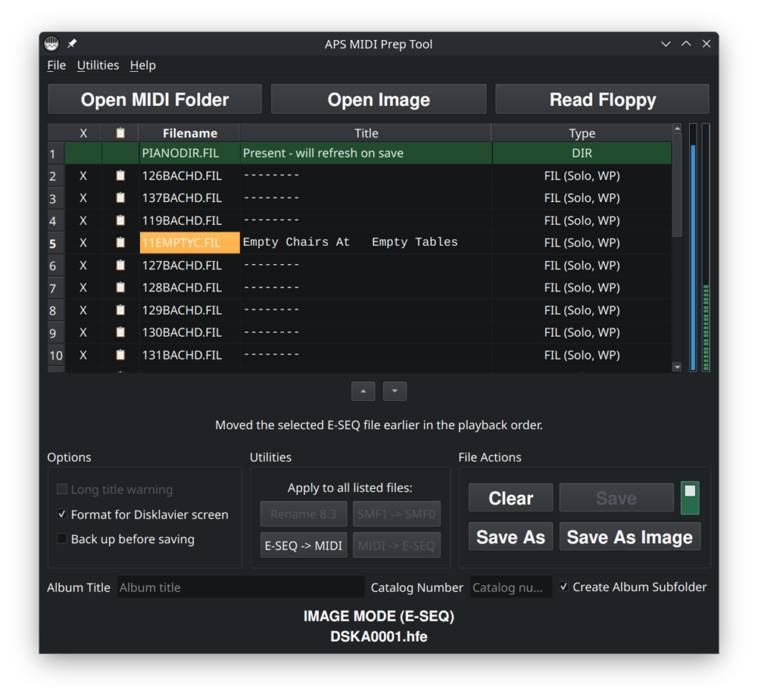
Task: Click the down arrow on the file list scrollbar
Action: coord(677,366)
